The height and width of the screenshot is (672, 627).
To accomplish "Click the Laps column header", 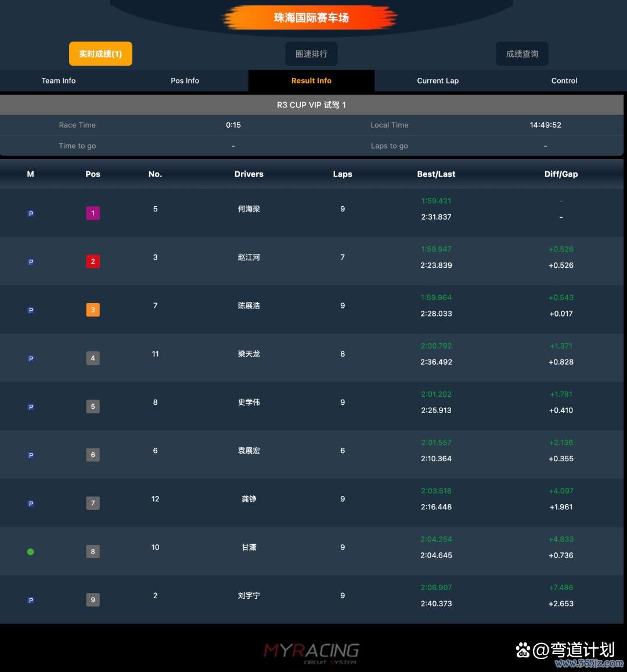I will (x=343, y=174).
